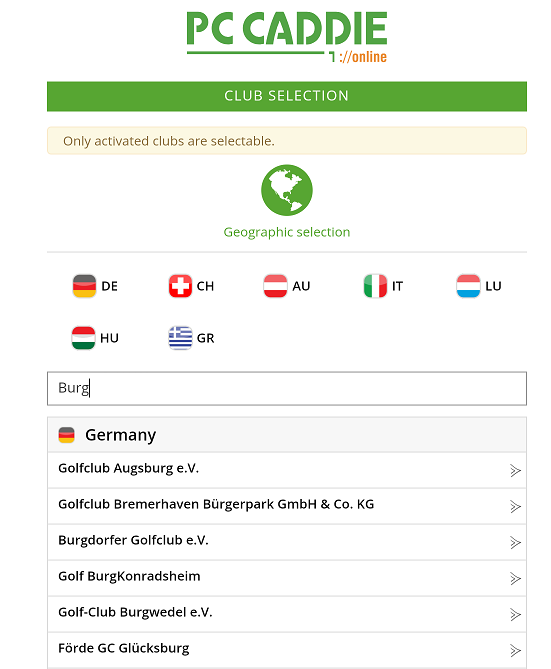Select the Greece GR flag icon
Image resolution: width=551 pixels, height=669 pixels.
pyautogui.click(x=180, y=338)
